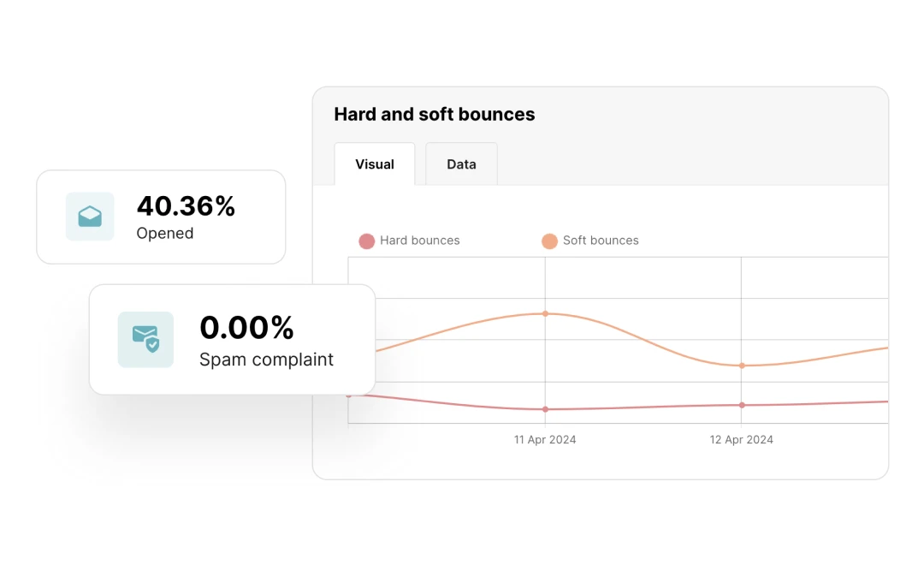Click the 40.36% opened value
The height and width of the screenshot is (565, 924).
coord(186,206)
